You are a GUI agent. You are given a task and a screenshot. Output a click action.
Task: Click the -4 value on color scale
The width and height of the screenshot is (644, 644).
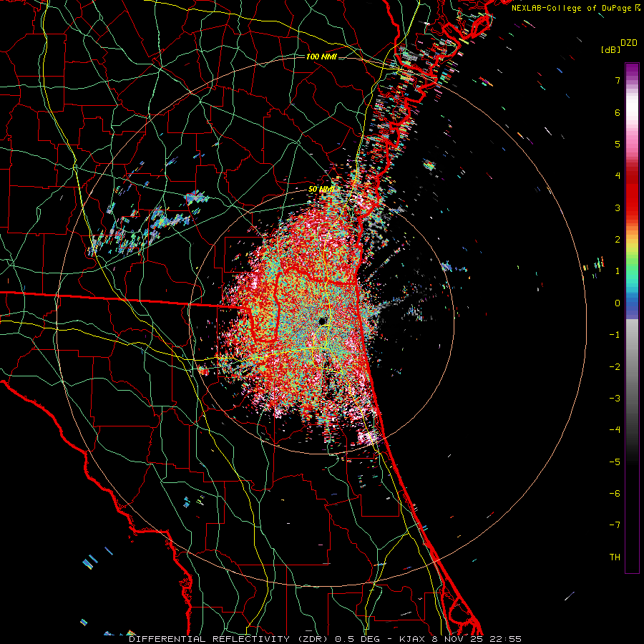click(x=615, y=430)
